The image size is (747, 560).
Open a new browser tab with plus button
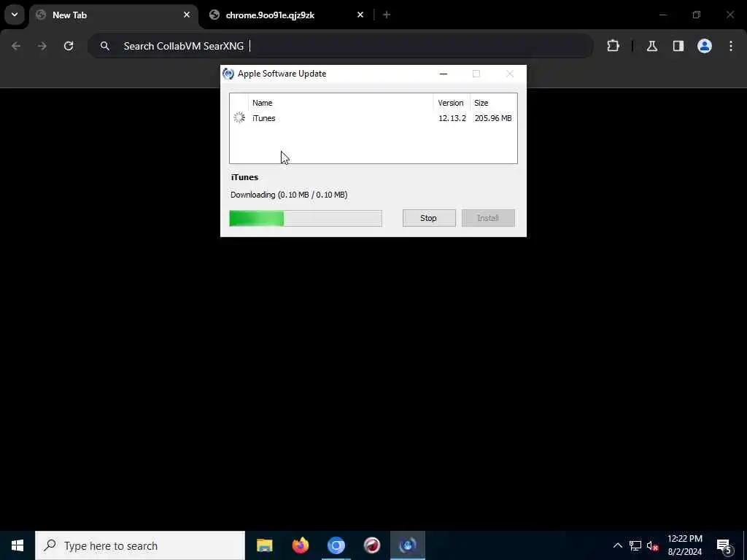pos(387,15)
